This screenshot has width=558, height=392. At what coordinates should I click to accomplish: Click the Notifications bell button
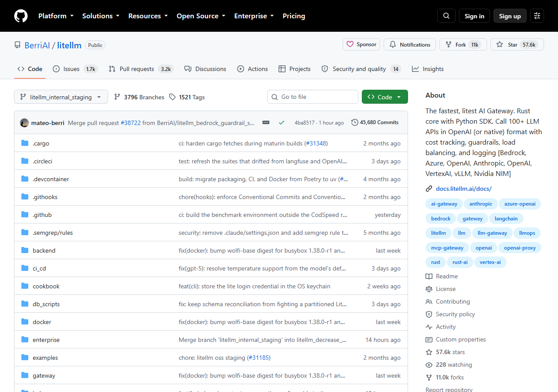click(410, 44)
